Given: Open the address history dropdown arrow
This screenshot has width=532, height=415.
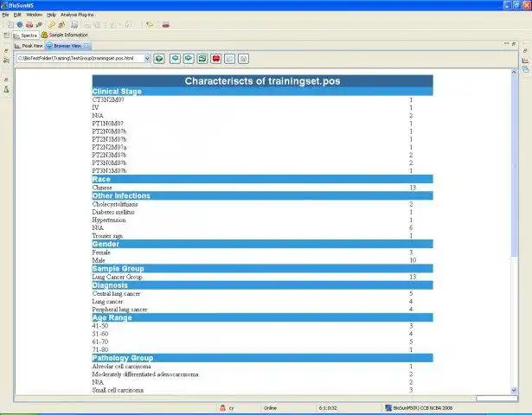Looking at the screenshot, I should [147, 58].
